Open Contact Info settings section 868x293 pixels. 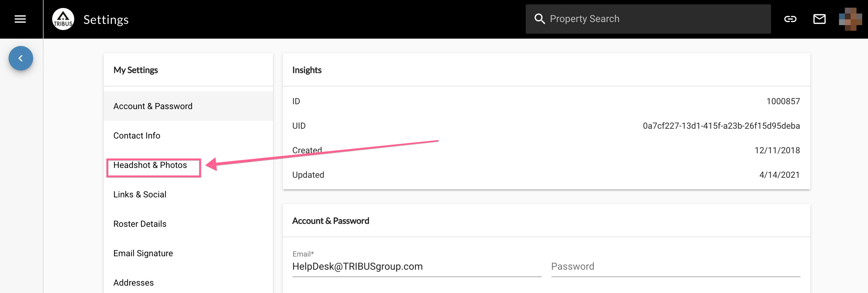[188, 135]
